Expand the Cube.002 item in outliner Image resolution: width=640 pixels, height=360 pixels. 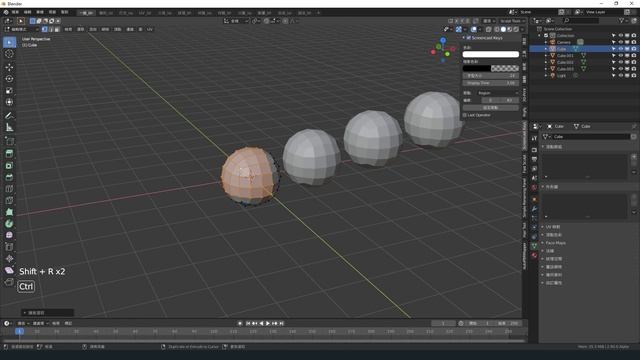coord(546,62)
